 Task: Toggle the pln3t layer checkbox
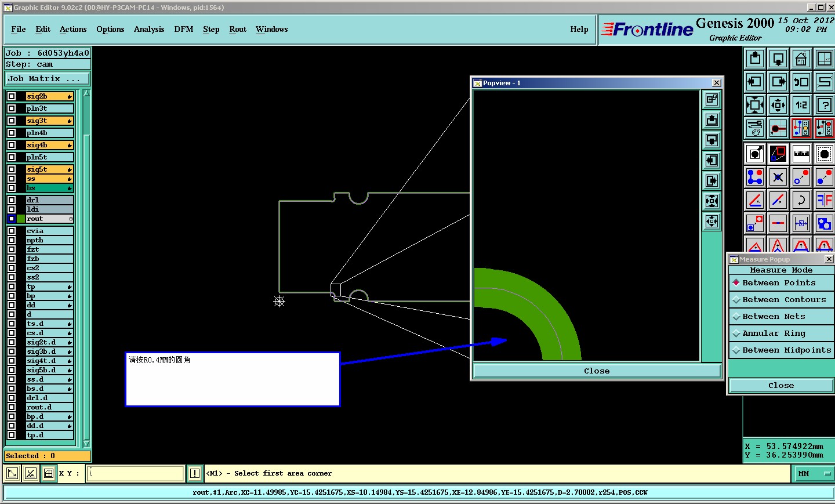pos(12,108)
